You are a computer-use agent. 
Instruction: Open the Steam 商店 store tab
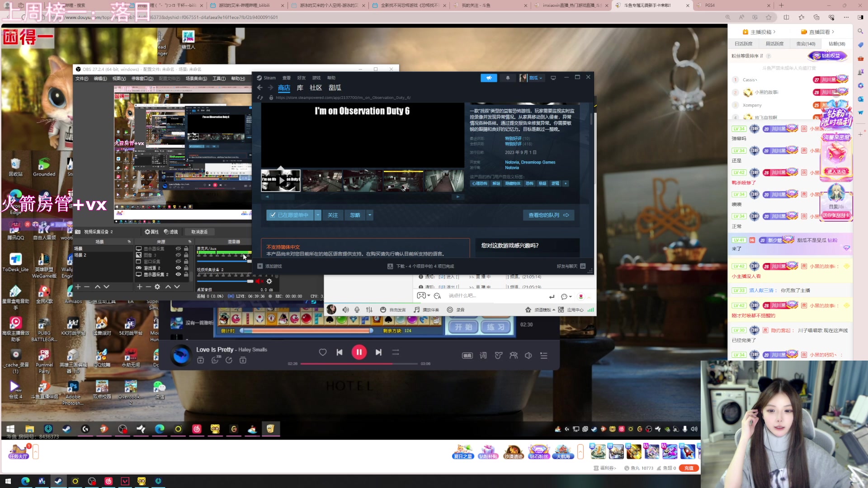pos(284,88)
